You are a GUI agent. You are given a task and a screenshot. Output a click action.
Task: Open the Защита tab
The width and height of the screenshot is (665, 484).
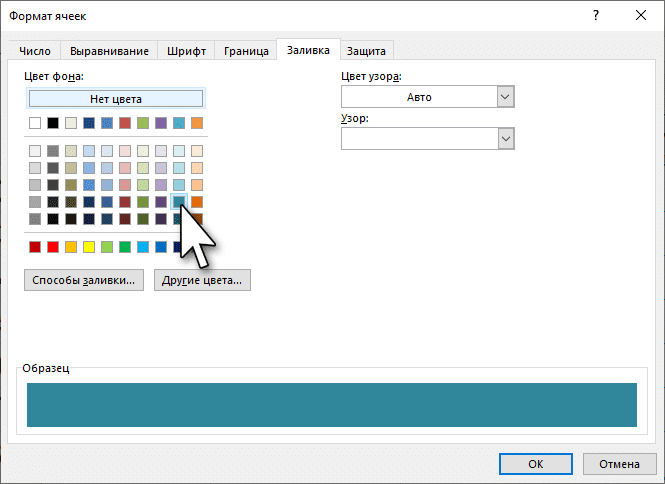point(367,51)
